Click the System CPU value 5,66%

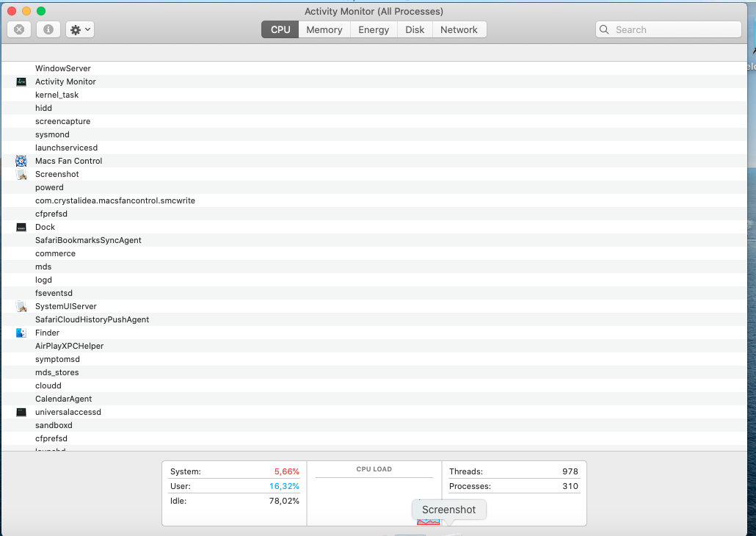pyautogui.click(x=287, y=471)
